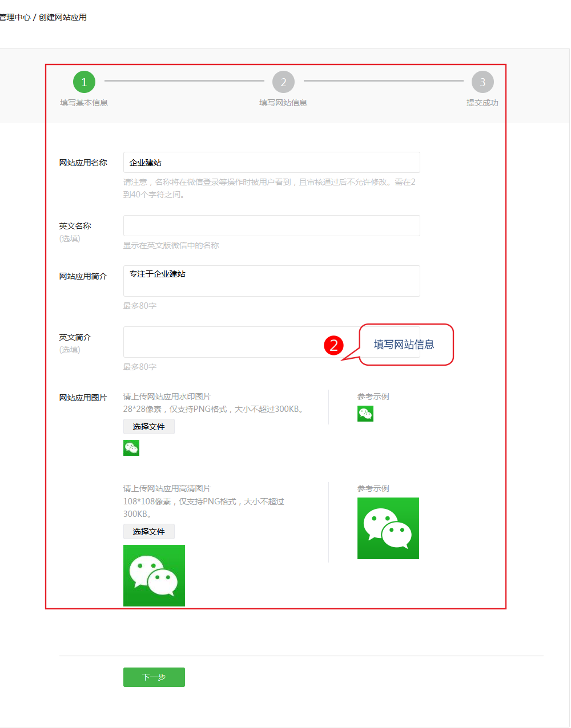571x728 pixels.
Task: Open the 管理中心 breadcrumb link
Action: point(15,17)
